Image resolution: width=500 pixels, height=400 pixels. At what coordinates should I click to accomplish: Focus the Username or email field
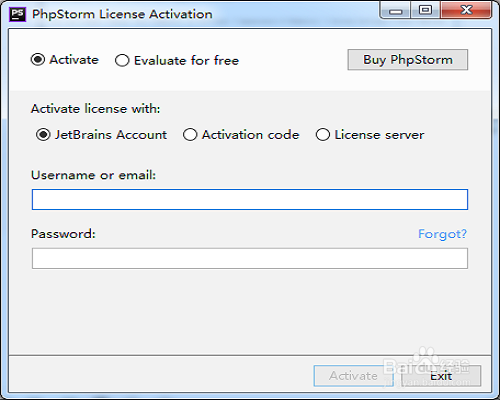[250, 200]
